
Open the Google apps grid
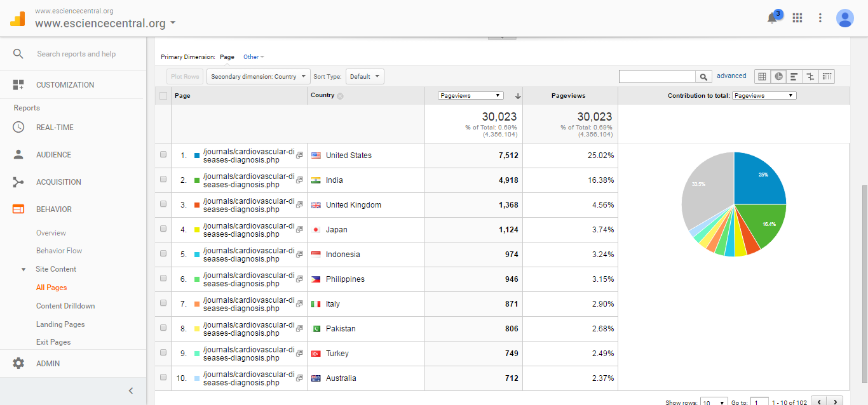click(797, 18)
